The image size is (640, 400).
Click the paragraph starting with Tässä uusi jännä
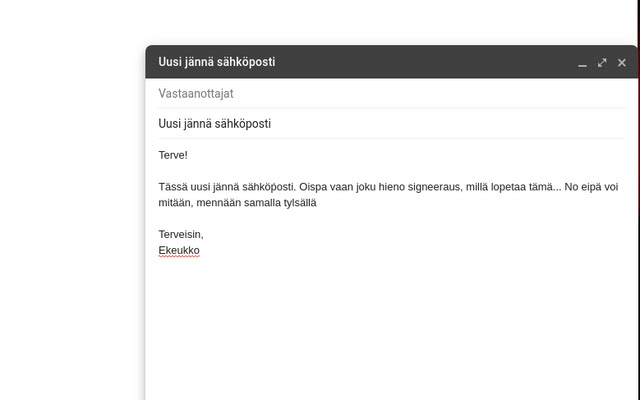tap(388, 195)
